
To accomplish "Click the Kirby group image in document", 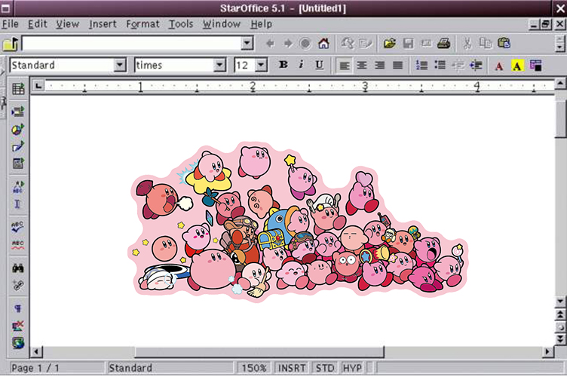I will (298, 222).
